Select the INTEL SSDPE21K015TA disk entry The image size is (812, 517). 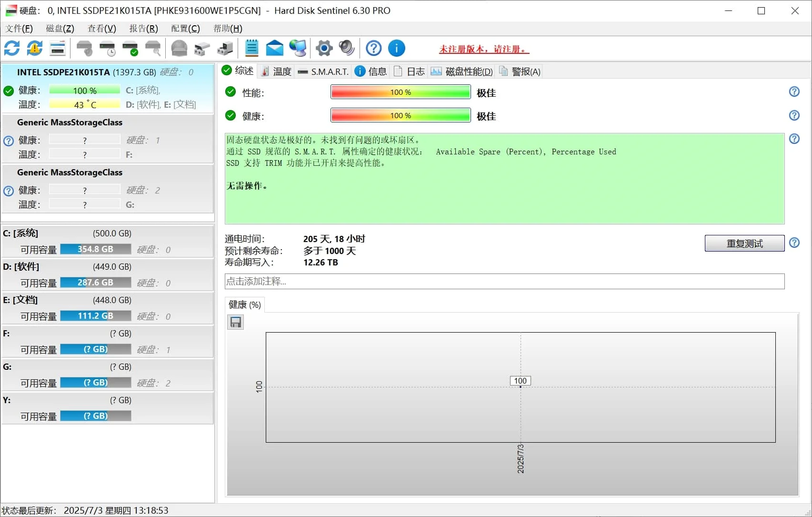pyautogui.click(x=108, y=89)
